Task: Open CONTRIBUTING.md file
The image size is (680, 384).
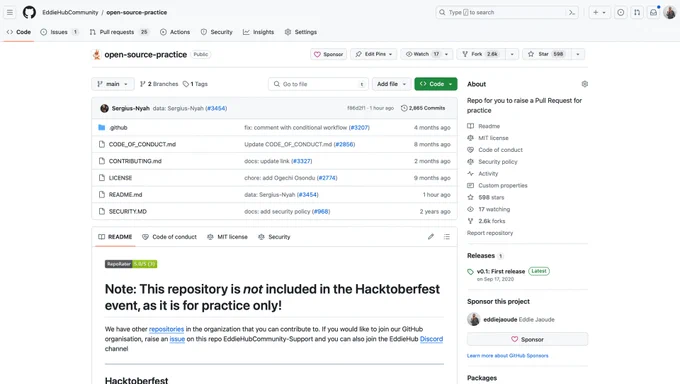Action: click(x=135, y=161)
